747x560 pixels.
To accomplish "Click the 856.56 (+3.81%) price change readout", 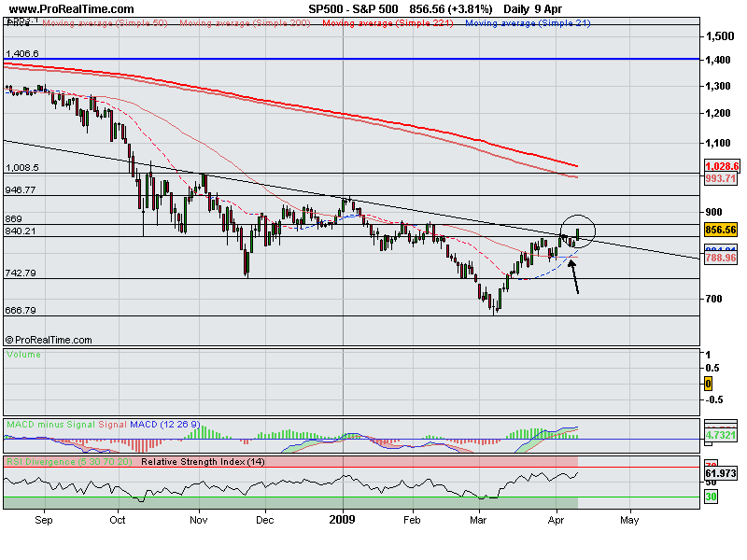I will click(x=451, y=9).
